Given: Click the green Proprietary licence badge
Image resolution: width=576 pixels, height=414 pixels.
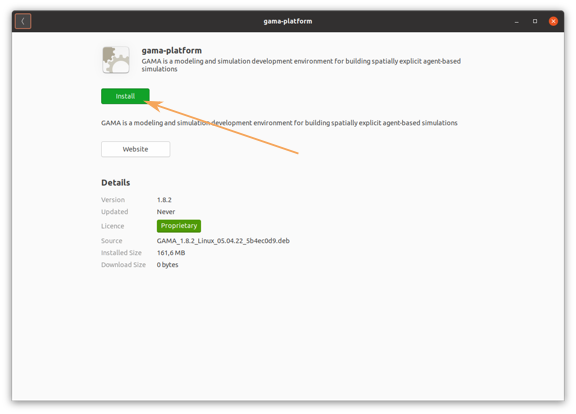Looking at the screenshot, I should (179, 226).
